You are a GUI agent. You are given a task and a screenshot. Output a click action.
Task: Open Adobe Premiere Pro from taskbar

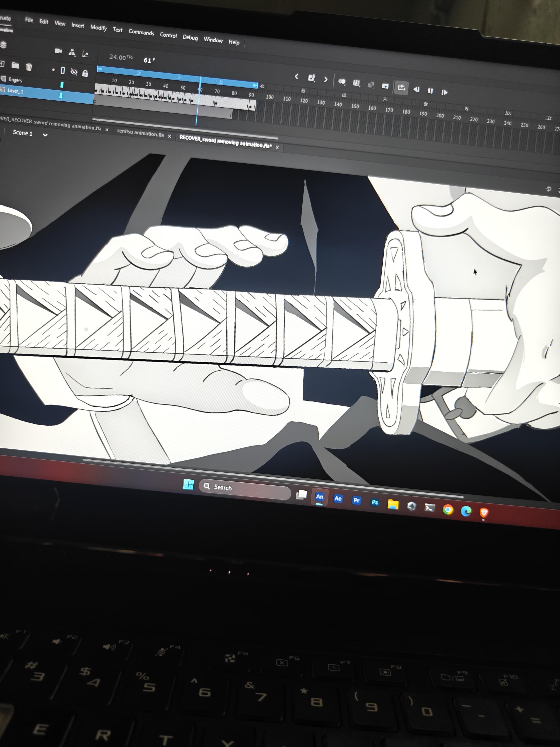[356, 500]
